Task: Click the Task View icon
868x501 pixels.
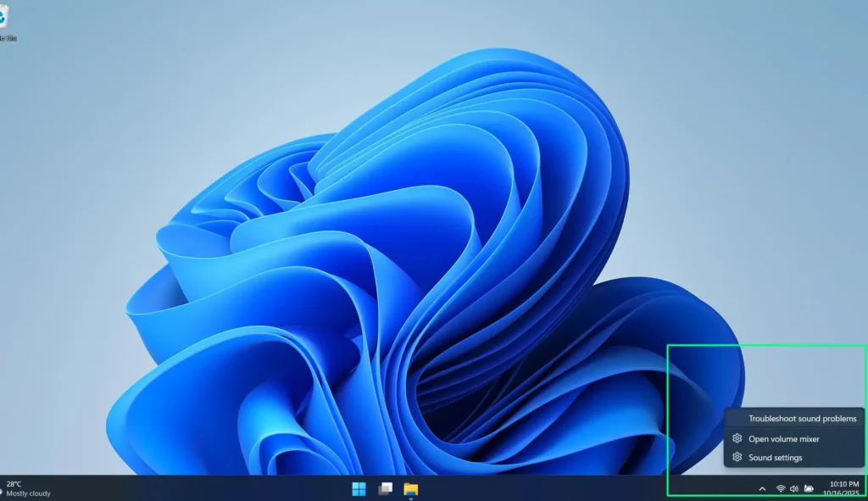Action: click(386, 489)
